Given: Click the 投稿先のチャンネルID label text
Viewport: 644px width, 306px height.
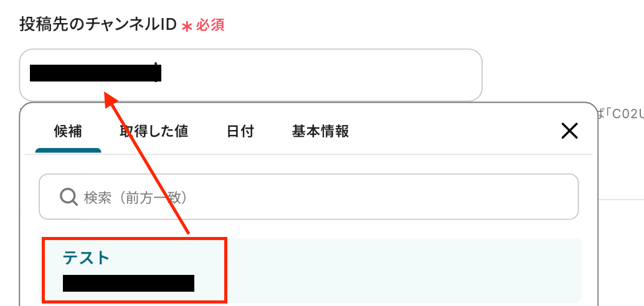Looking at the screenshot, I should coord(98,25).
